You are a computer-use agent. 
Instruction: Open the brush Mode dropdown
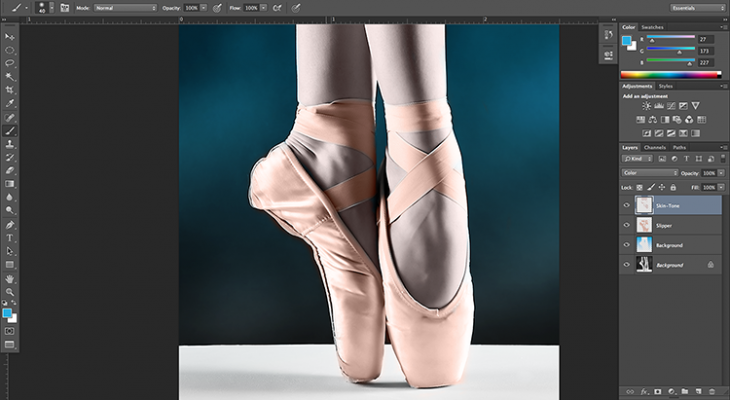pyautogui.click(x=125, y=7)
